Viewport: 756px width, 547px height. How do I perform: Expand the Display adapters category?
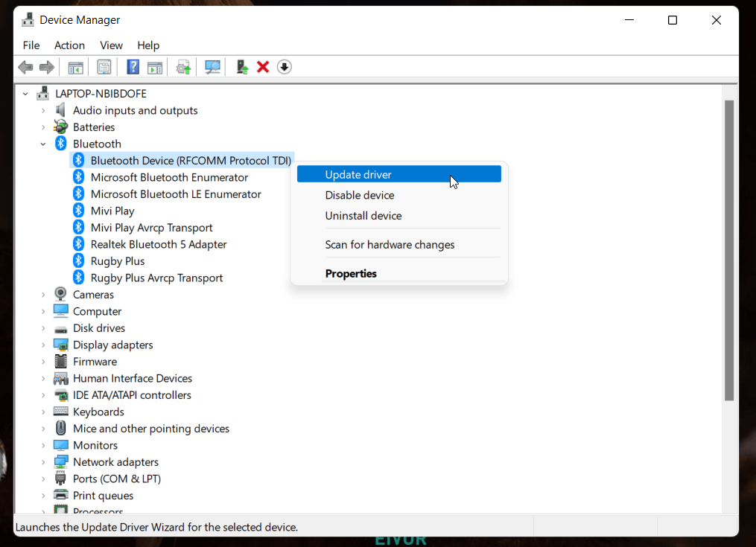tap(43, 345)
